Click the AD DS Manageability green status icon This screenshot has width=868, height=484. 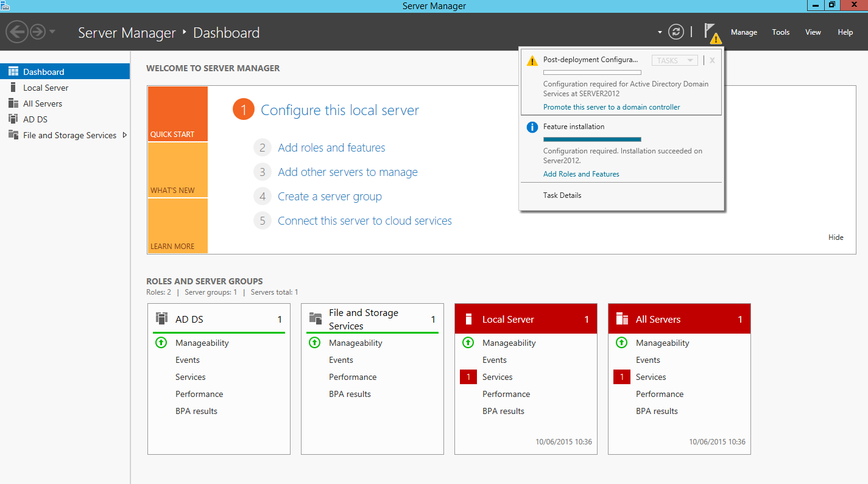(161, 343)
